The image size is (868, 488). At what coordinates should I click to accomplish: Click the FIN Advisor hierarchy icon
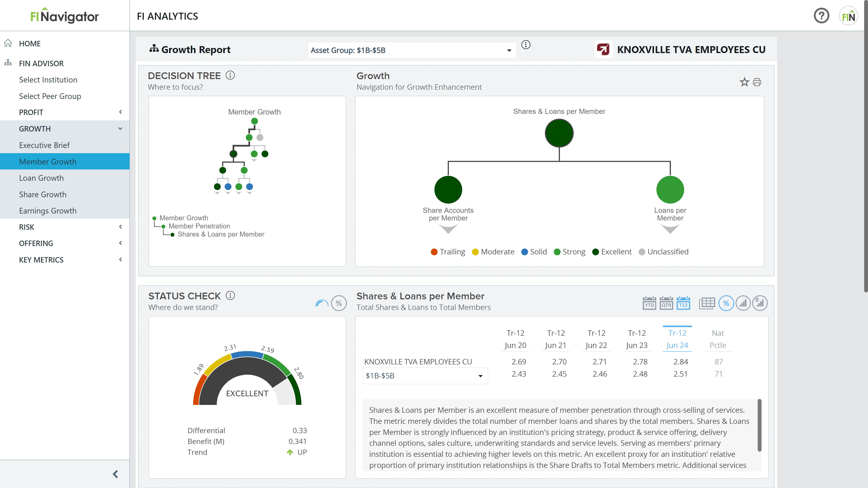click(x=8, y=63)
